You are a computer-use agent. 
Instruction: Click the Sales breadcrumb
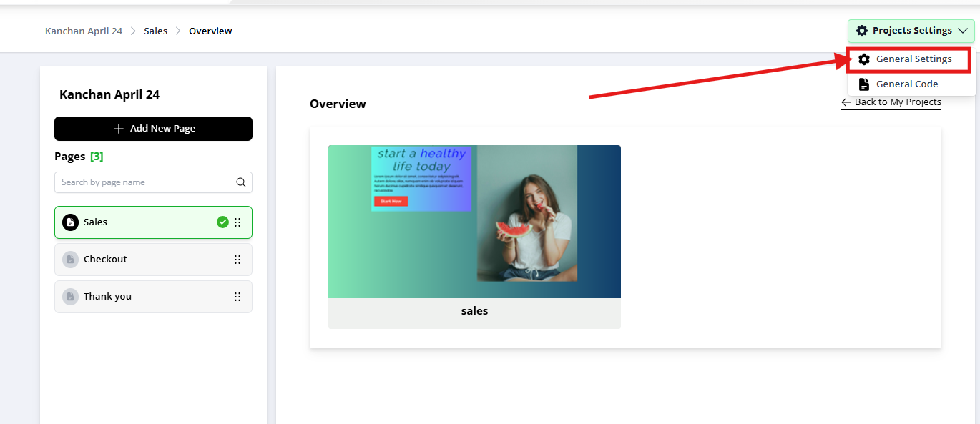pyautogui.click(x=155, y=31)
